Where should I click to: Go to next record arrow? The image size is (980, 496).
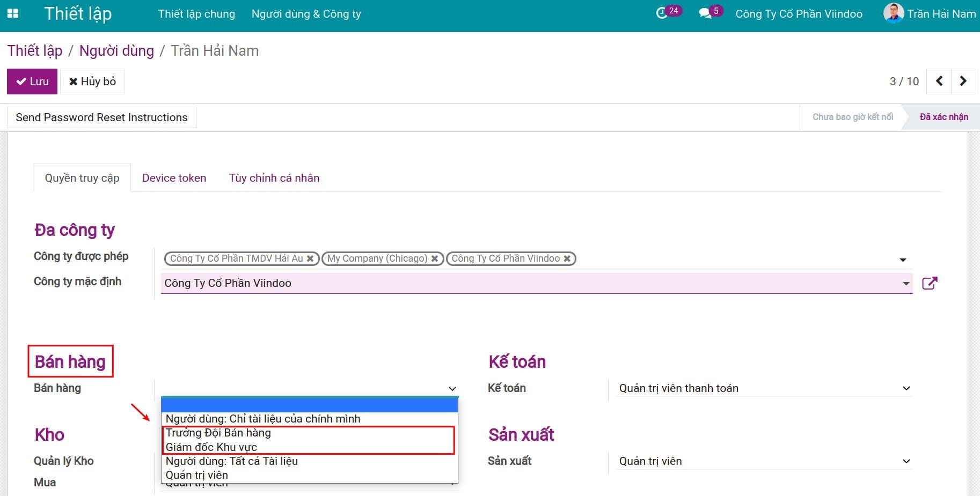point(963,81)
